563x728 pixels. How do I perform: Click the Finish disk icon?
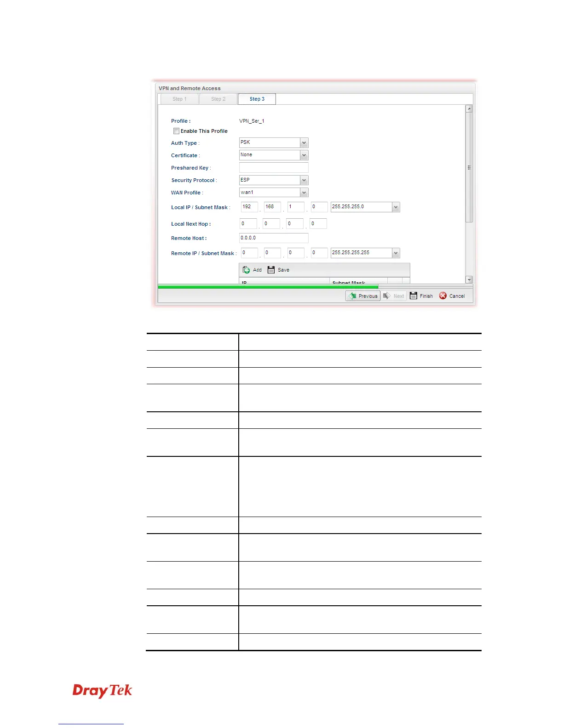pos(414,296)
